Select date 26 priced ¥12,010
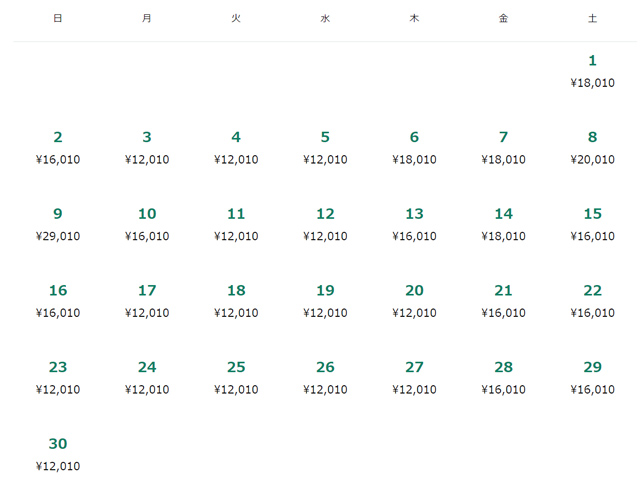 (x=325, y=377)
